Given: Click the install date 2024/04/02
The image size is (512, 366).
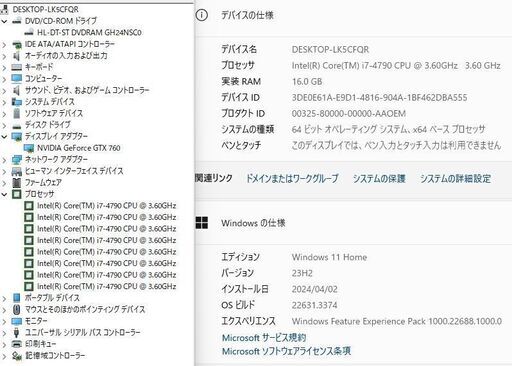Looking at the screenshot, I should 315,289.
